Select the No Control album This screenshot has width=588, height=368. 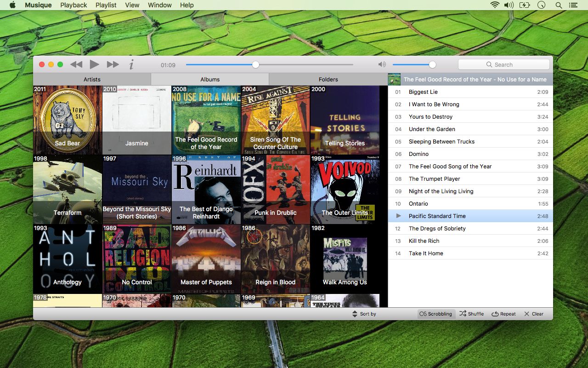137,259
